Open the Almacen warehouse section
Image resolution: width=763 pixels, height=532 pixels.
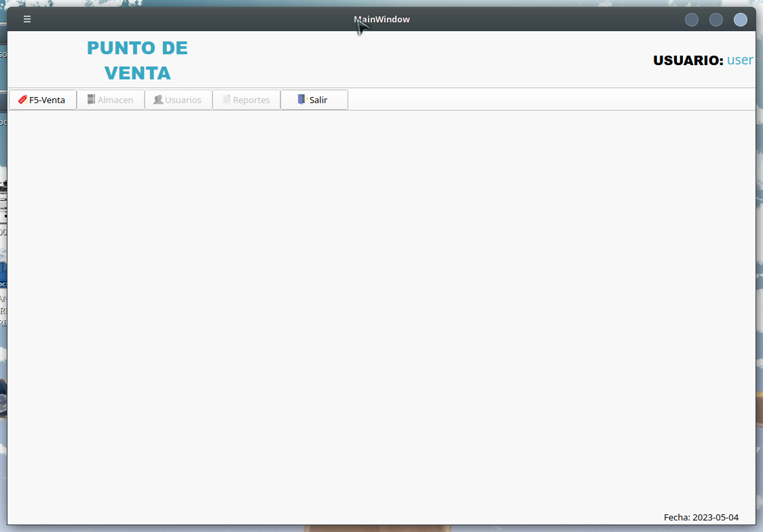(111, 100)
